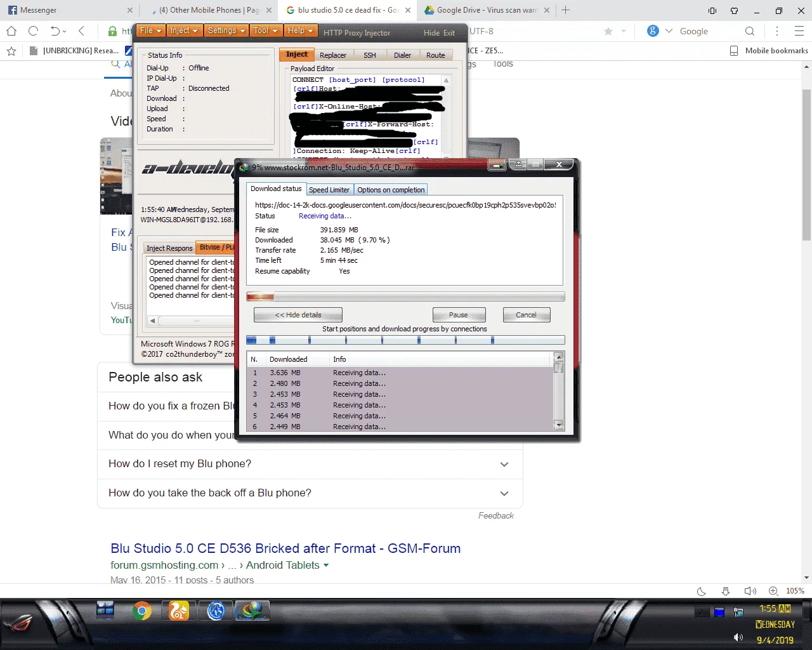Screen dimensions: 812x650
Task: Open the File menu in HTTP Proxy Injector
Action: [151, 30]
